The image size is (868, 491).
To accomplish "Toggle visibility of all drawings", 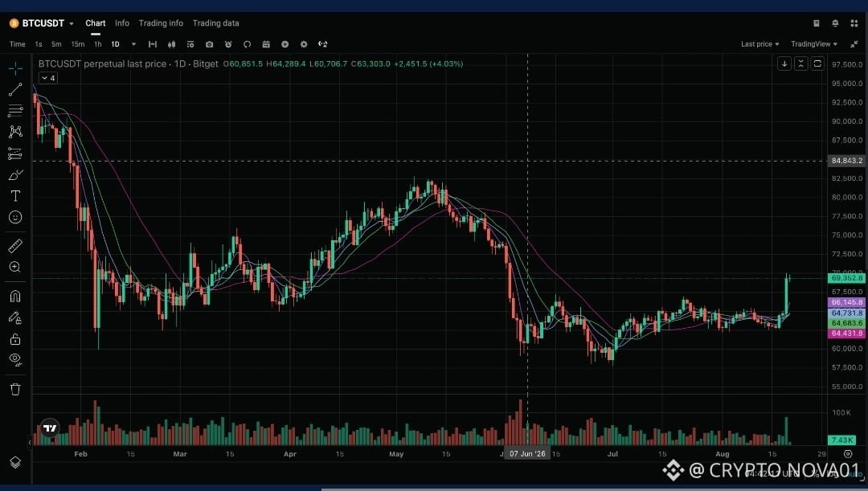I will click(15, 360).
